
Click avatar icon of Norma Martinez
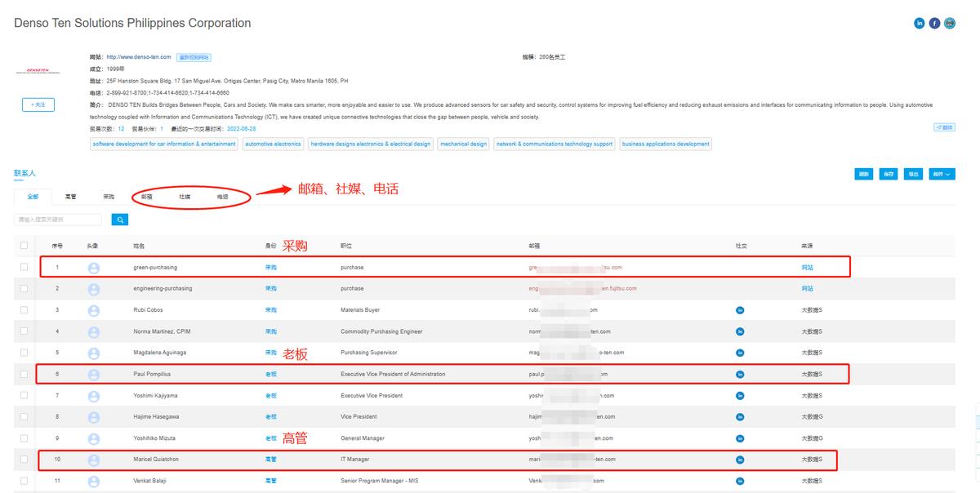tap(94, 331)
